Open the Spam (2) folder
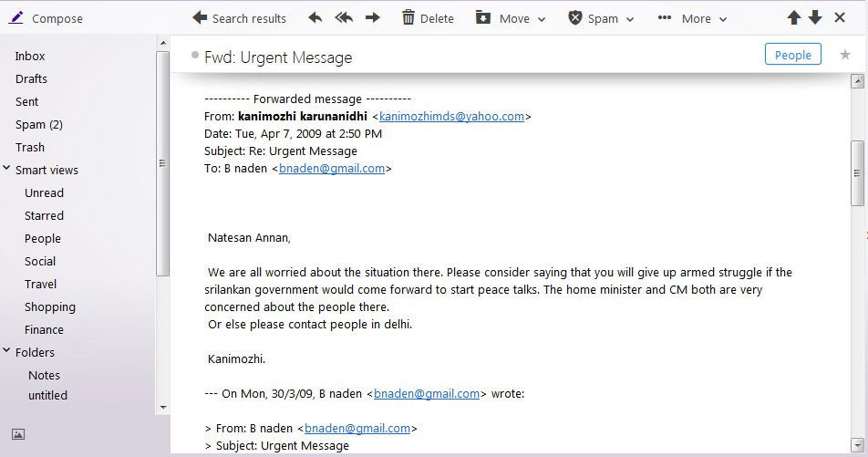This screenshot has height=457, width=868. (39, 124)
